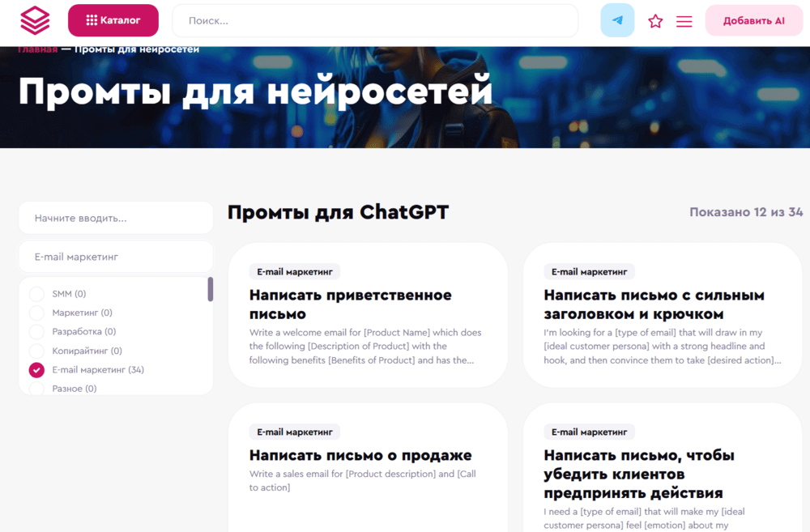Check the Копирайтинг (0) option

pos(36,351)
